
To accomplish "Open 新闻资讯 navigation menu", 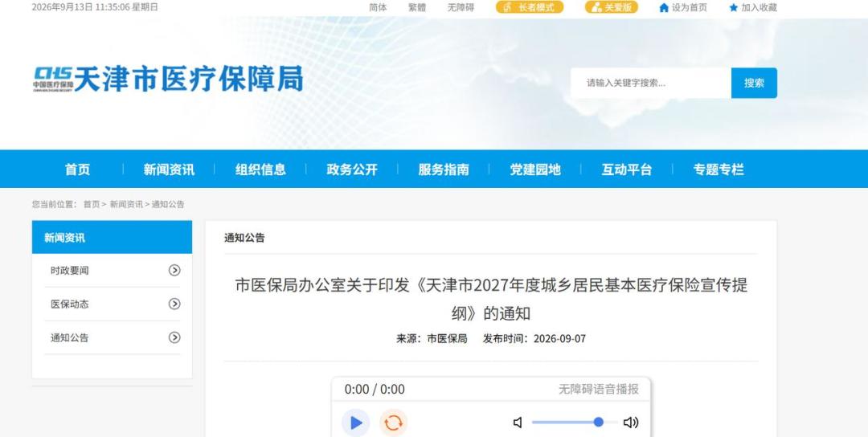I will (x=169, y=169).
